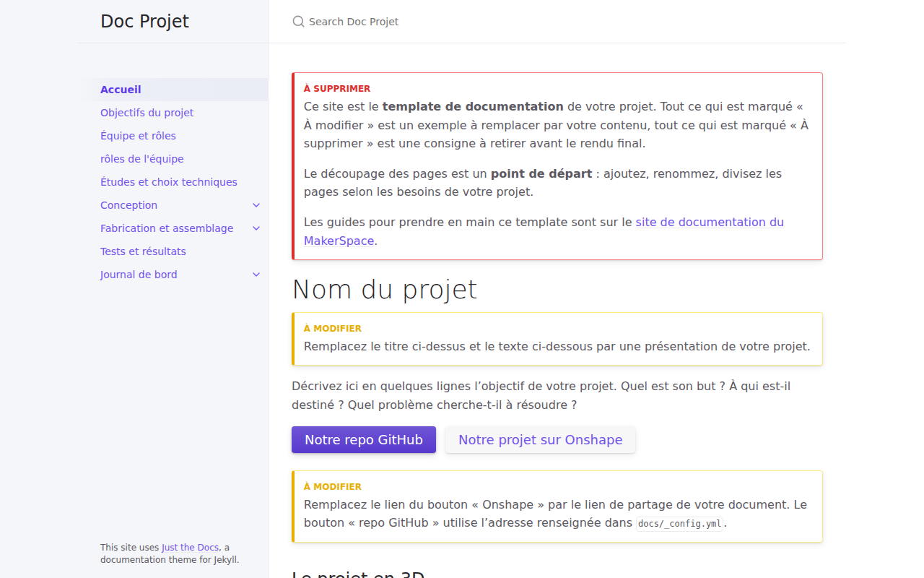Image resolution: width=924 pixels, height=578 pixels.
Task: Open the Just the Docs link
Action: [x=190, y=548]
